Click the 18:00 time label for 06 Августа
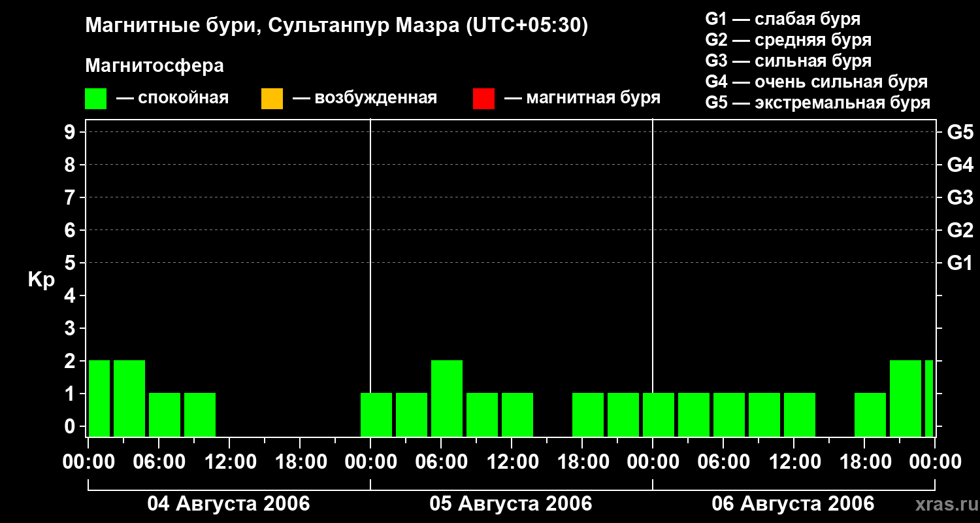This screenshot has width=980, height=523. pos(864,462)
